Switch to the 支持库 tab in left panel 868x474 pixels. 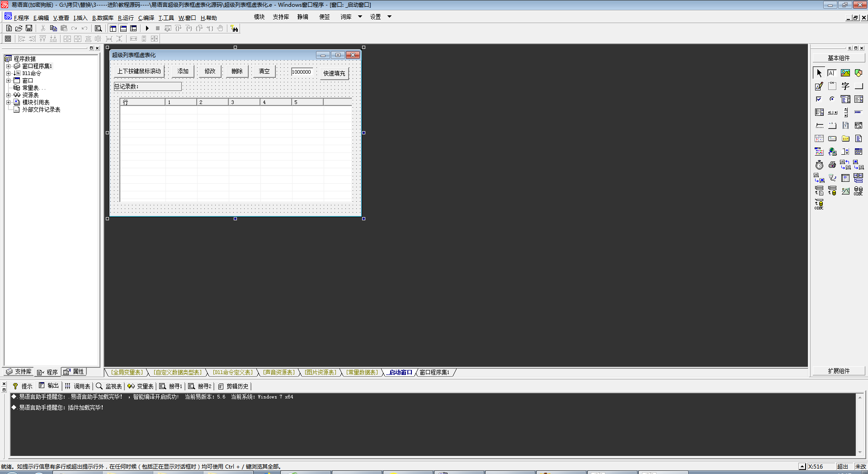pos(19,372)
